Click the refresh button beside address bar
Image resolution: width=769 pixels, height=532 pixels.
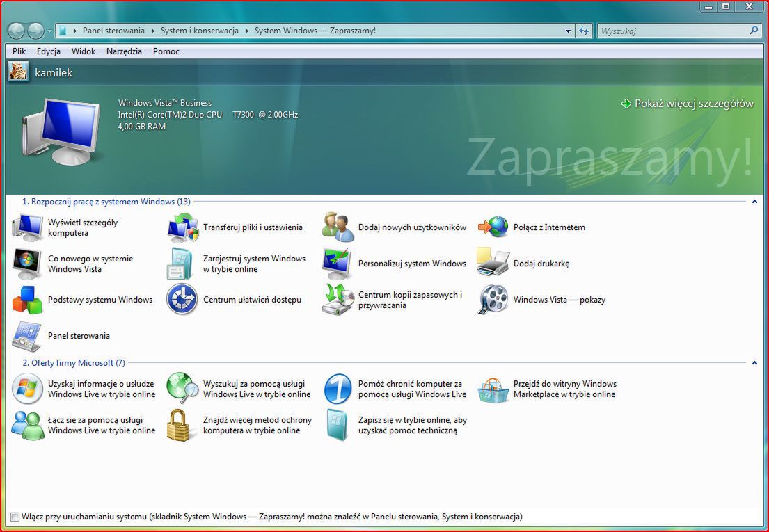coord(584,31)
